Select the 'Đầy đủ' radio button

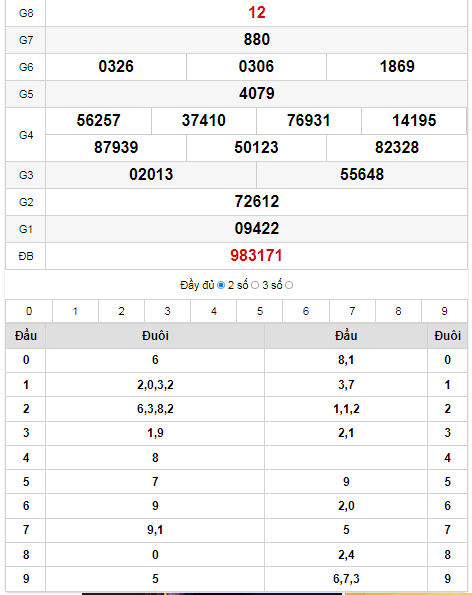point(221,285)
